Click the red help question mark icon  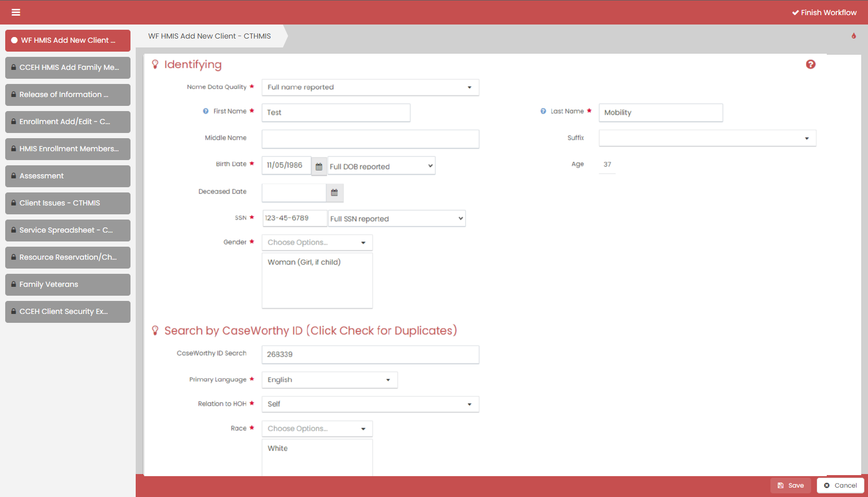[810, 64]
